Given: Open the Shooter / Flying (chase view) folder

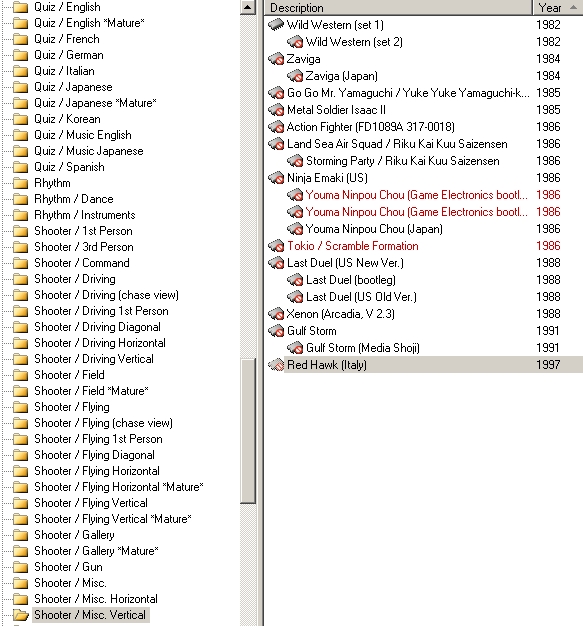Looking at the screenshot, I should (x=103, y=423).
